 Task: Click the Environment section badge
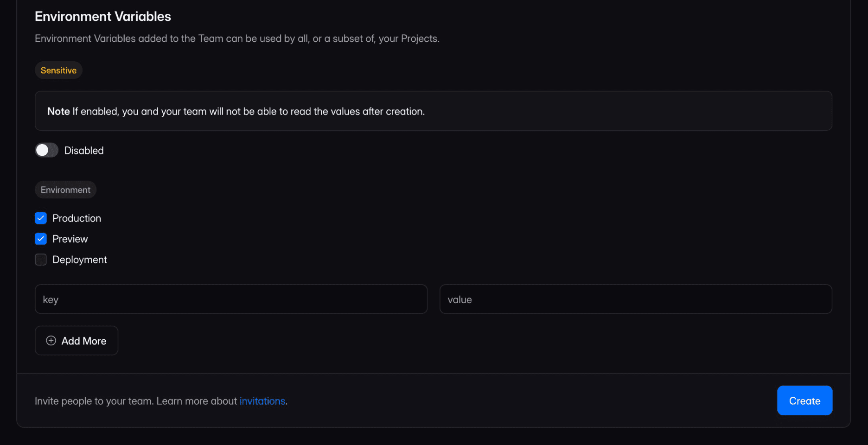click(65, 190)
